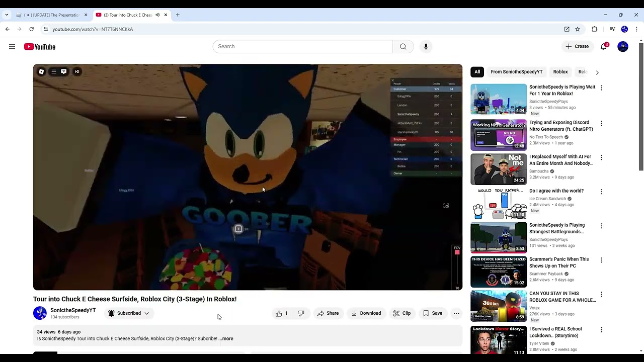This screenshot has height=362, width=644.
Task: Click the video title text
Action: [135, 299]
